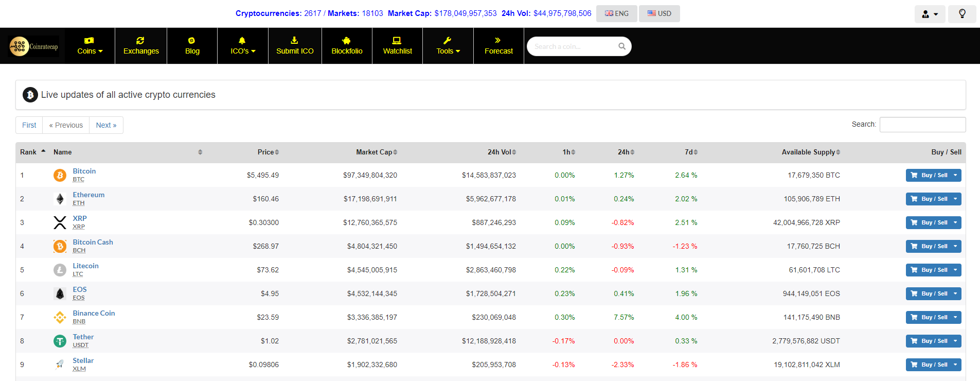
Task: Open the Bitcoin coin link
Action: [84, 171]
